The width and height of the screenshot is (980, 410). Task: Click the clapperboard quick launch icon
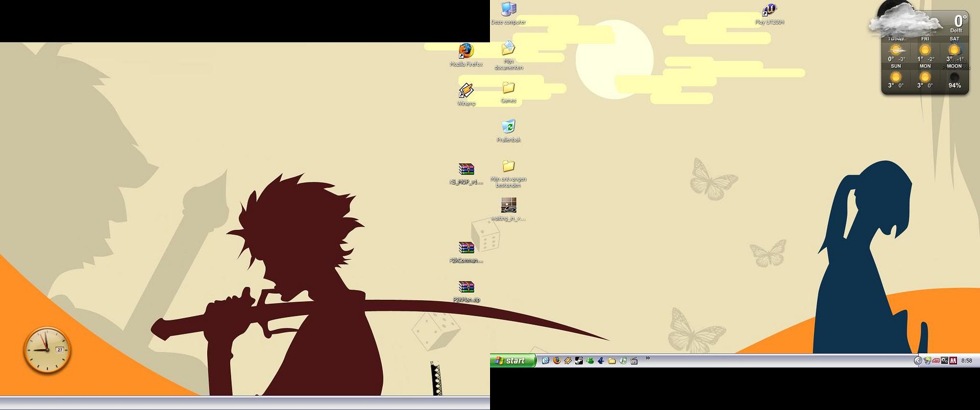click(634, 360)
